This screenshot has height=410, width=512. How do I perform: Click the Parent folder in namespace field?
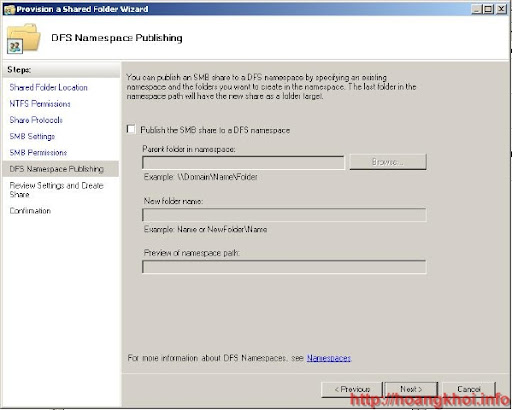pos(243,163)
